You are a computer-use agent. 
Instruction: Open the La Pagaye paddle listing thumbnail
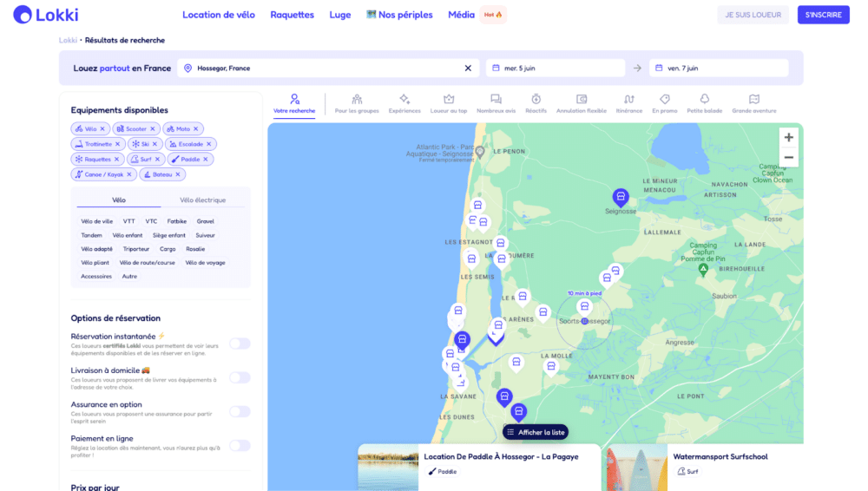tap(388, 468)
